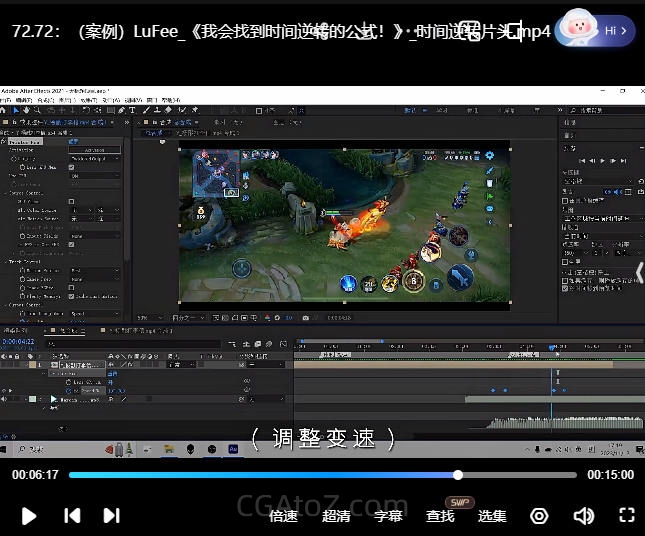Expand the side panel with the right-edge arrow

click(639, 272)
